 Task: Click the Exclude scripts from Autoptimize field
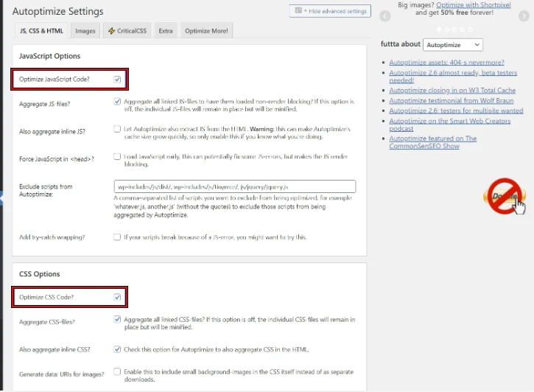(235, 186)
